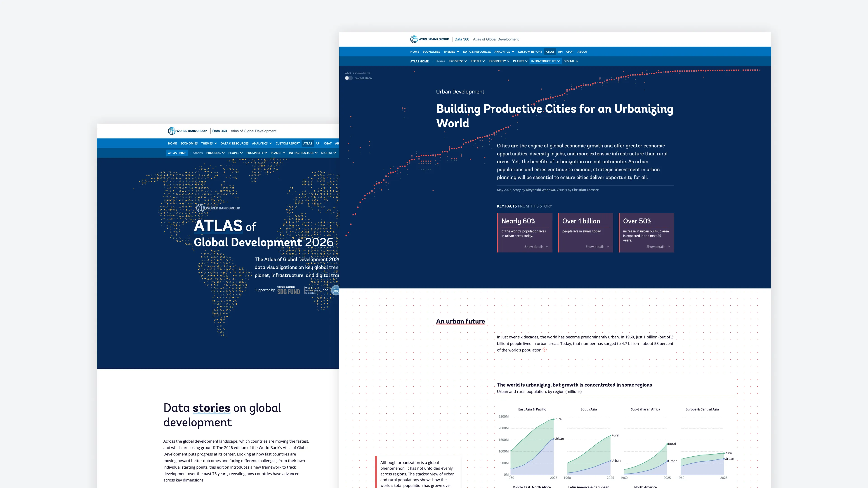The width and height of the screenshot is (868, 488).
Task: Show details on Over 50% card
Action: [x=656, y=246]
